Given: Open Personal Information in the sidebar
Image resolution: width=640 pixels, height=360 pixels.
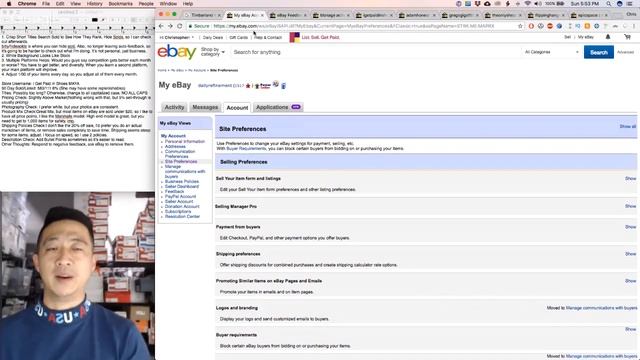Looking at the screenshot, I should coord(184,141).
